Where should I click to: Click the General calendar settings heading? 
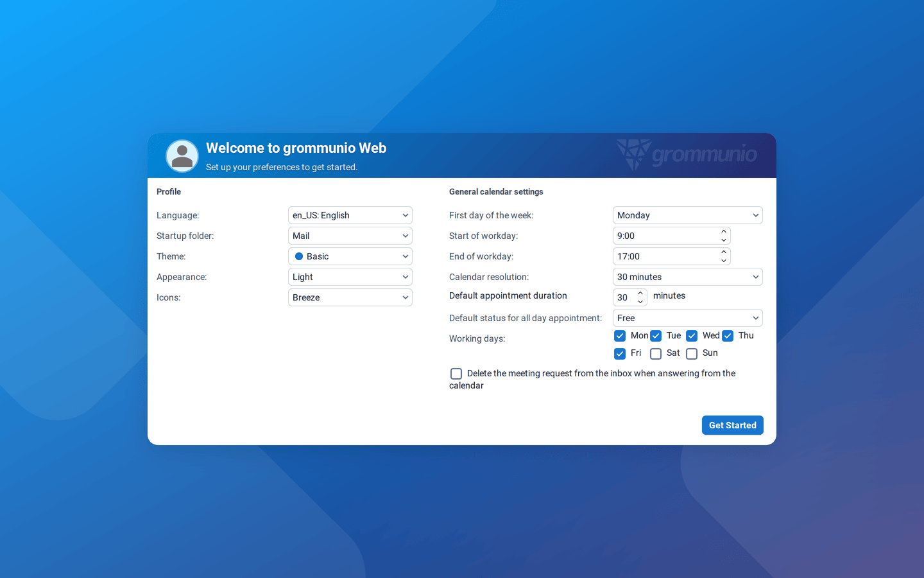496,191
